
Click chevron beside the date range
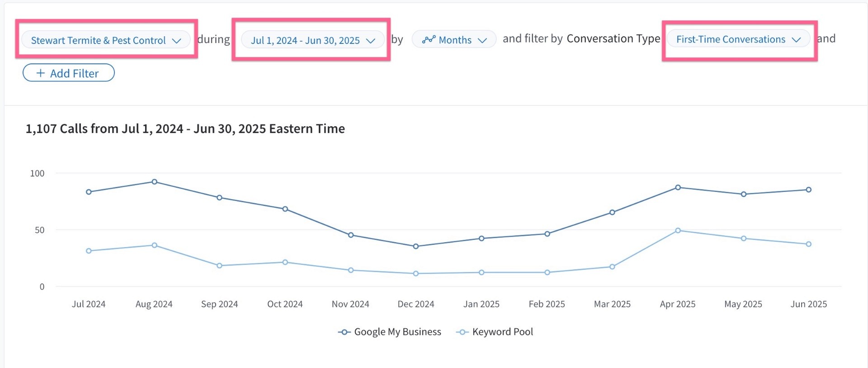click(371, 41)
